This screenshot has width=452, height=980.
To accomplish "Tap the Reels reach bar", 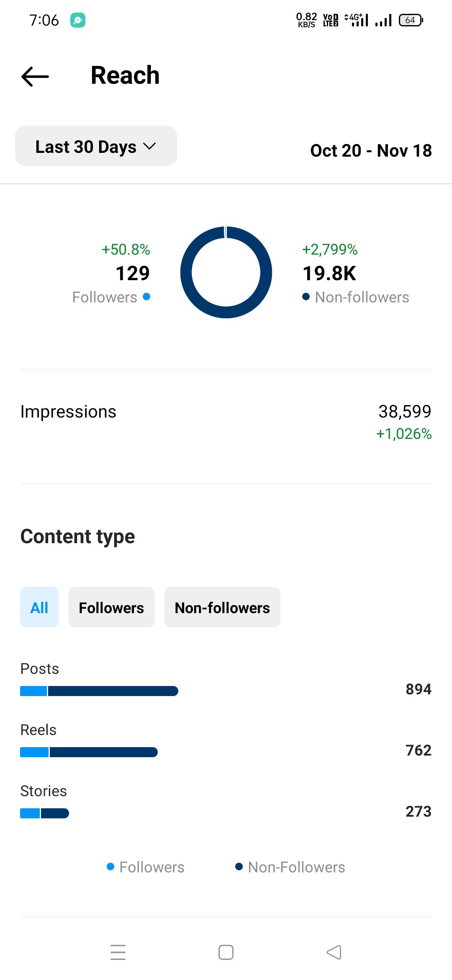I will click(89, 752).
